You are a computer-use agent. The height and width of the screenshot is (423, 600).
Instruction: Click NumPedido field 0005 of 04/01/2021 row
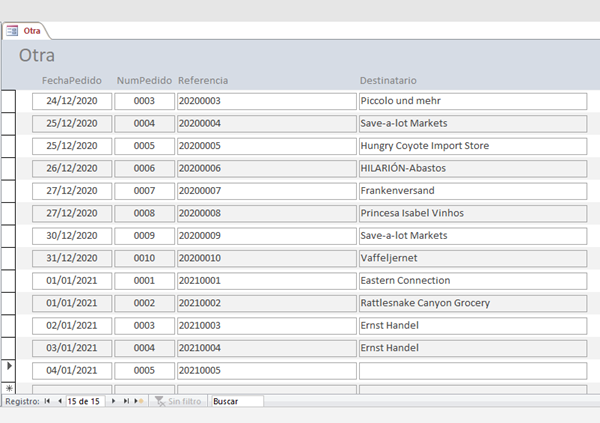pos(144,371)
